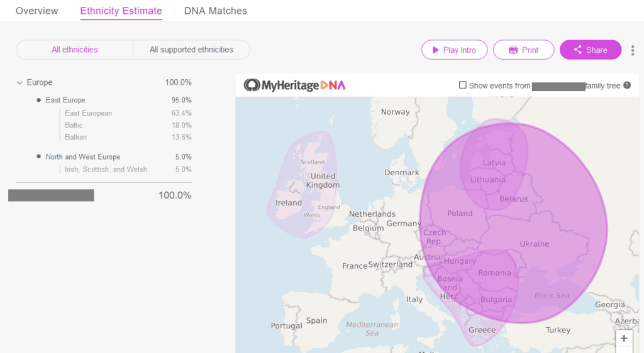Click the Lithuania label on the map
This screenshot has height=353, width=644.
click(488, 180)
